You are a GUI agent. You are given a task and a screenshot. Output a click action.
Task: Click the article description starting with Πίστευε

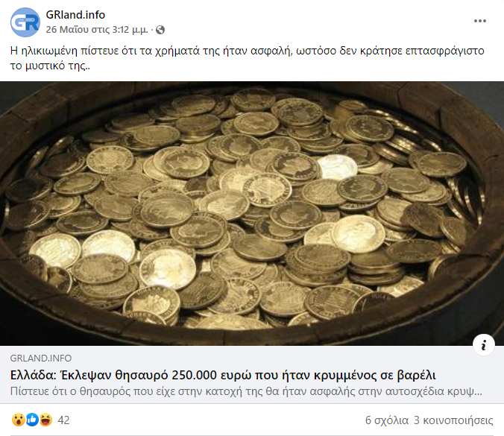point(246,391)
